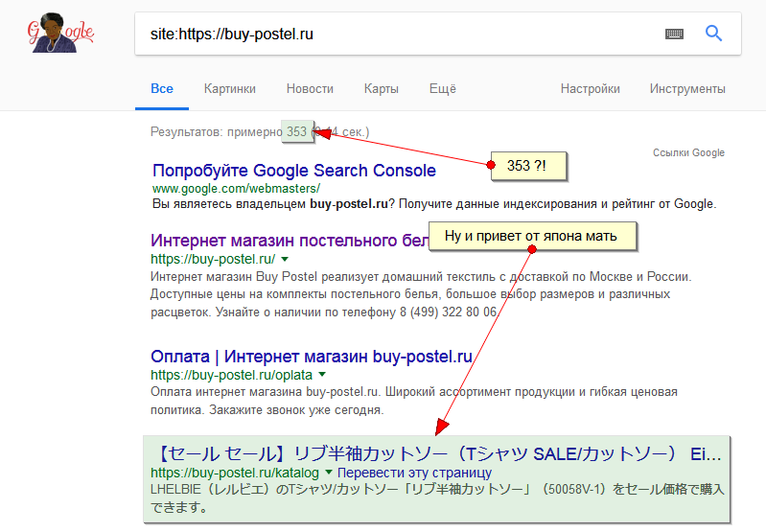This screenshot has height=532, width=766.
Task: Click the blue magnifier search icon
Action: point(713,34)
